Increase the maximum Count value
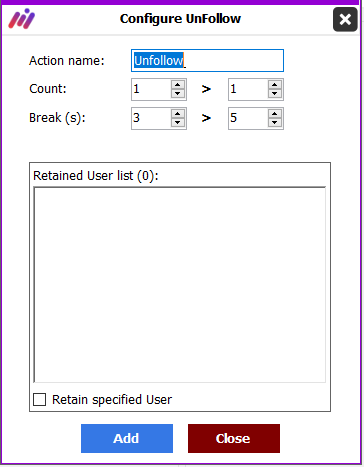The image size is (364, 467). 274,85
